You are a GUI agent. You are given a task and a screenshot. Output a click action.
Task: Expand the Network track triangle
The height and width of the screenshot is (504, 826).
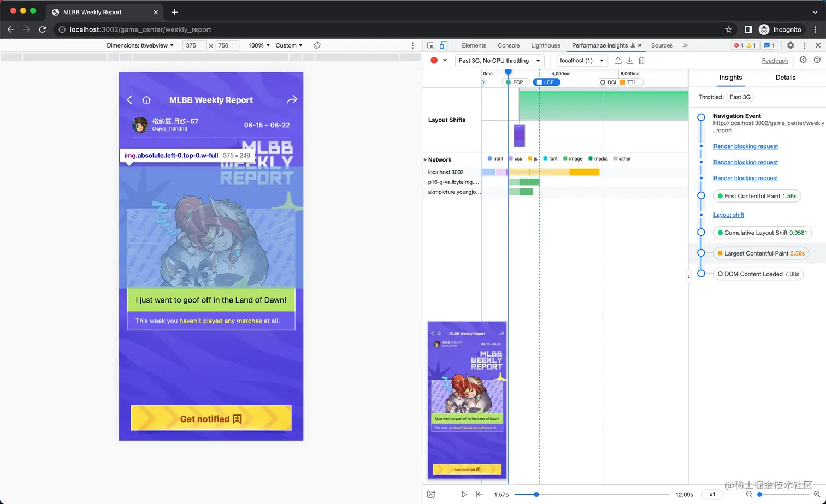(425, 160)
